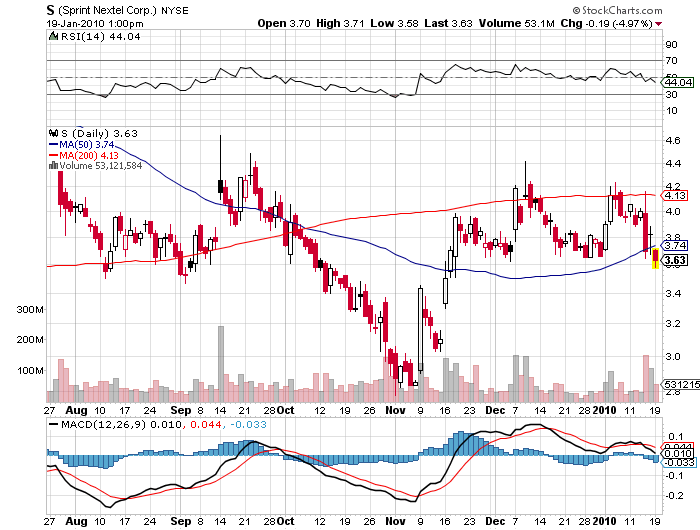Click the Volume 53,121,584 legend entry

101,166
